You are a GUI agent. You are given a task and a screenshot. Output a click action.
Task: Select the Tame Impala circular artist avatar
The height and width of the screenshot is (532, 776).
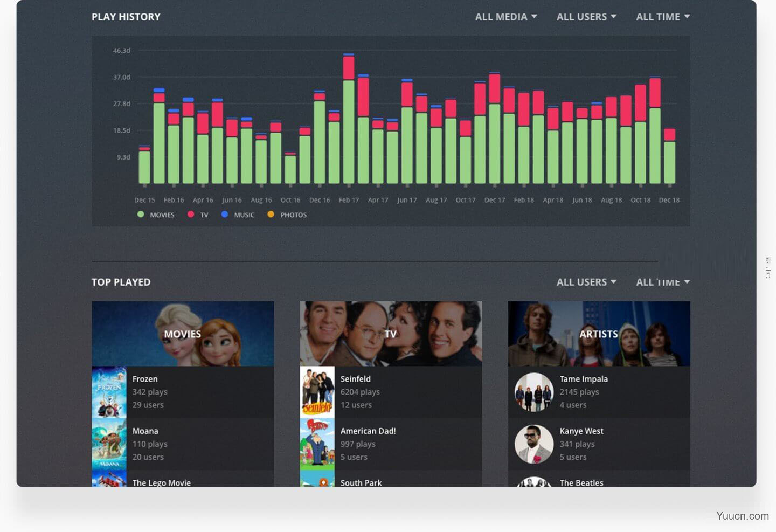[533, 392]
